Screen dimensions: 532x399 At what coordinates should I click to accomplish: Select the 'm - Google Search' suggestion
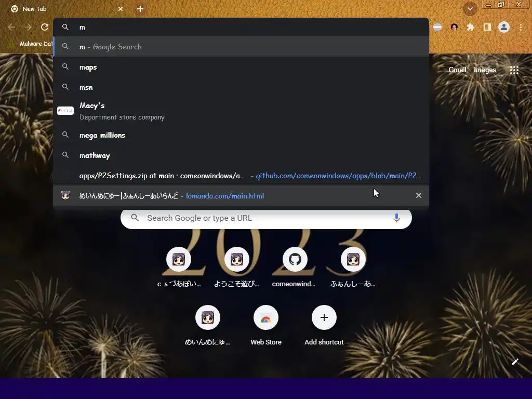[x=241, y=47]
